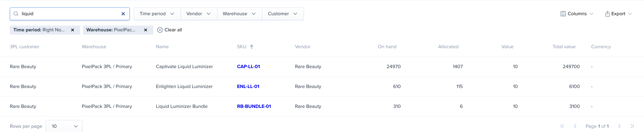The height and width of the screenshot is (132, 644).
Task: Click the total value 249700
Action: [x=571, y=66]
